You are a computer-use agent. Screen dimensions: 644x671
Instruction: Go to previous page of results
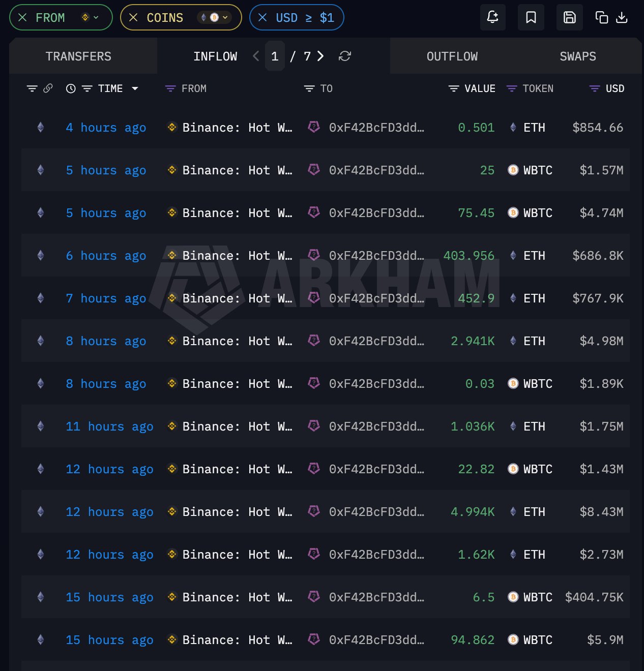(x=256, y=56)
